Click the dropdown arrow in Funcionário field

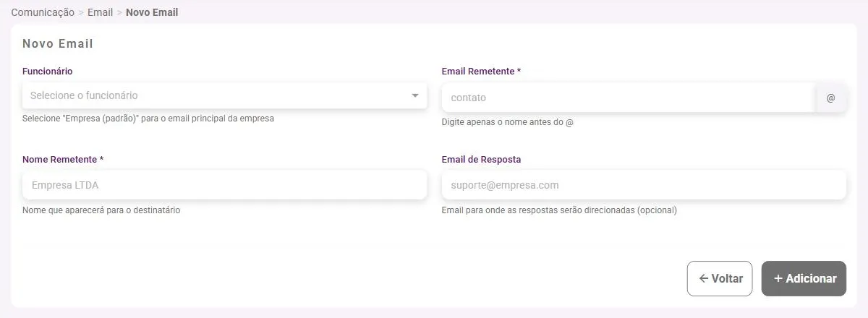(415, 95)
